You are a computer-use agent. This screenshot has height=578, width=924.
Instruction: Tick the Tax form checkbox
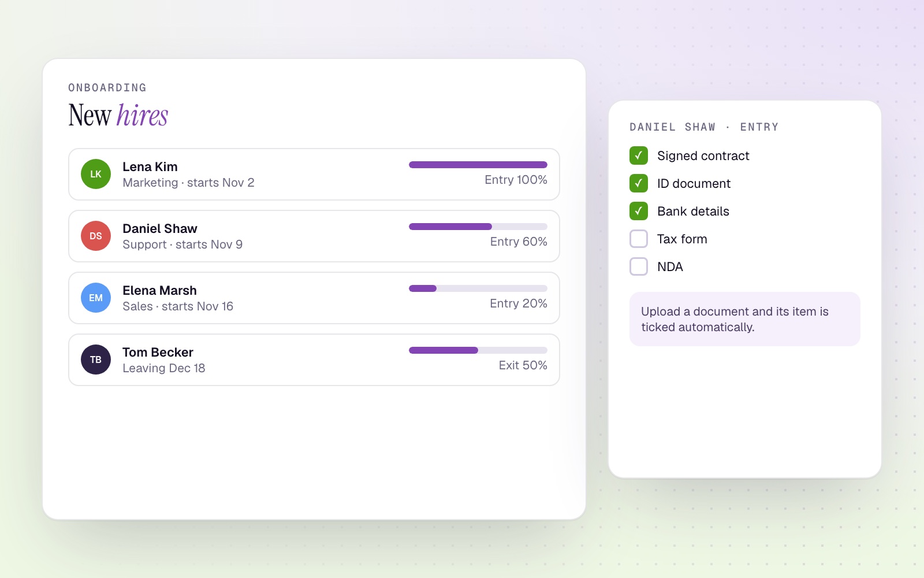point(639,239)
